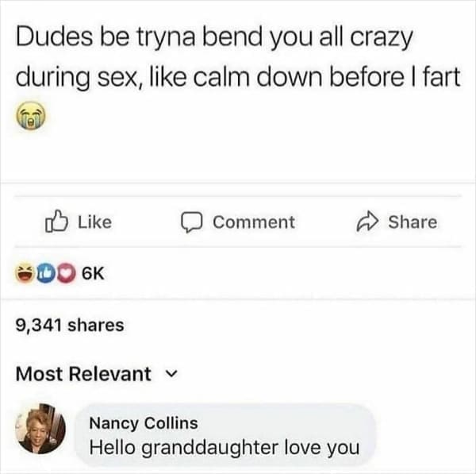Open the 6K reactions count
The width and height of the screenshot is (476, 474).
pos(93,273)
